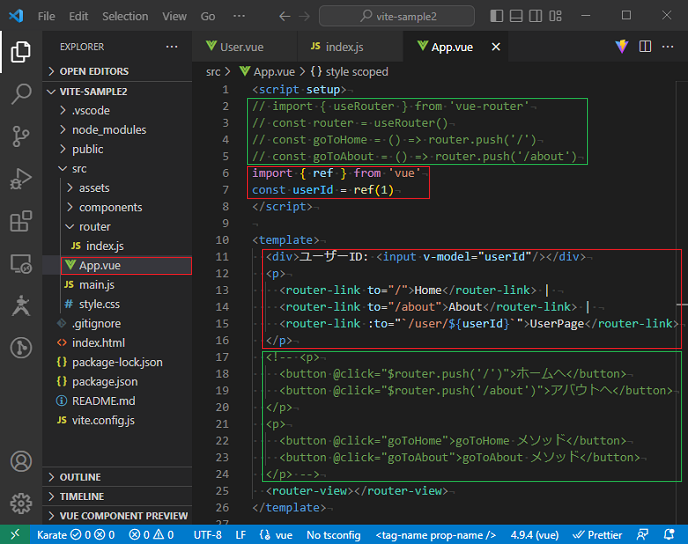
Task: Open Explorer Views and More Actions ellipsis
Action: [172, 47]
